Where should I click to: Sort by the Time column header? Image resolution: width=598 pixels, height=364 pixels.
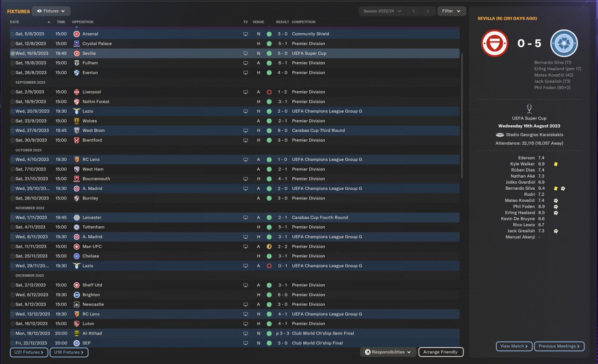click(x=61, y=22)
